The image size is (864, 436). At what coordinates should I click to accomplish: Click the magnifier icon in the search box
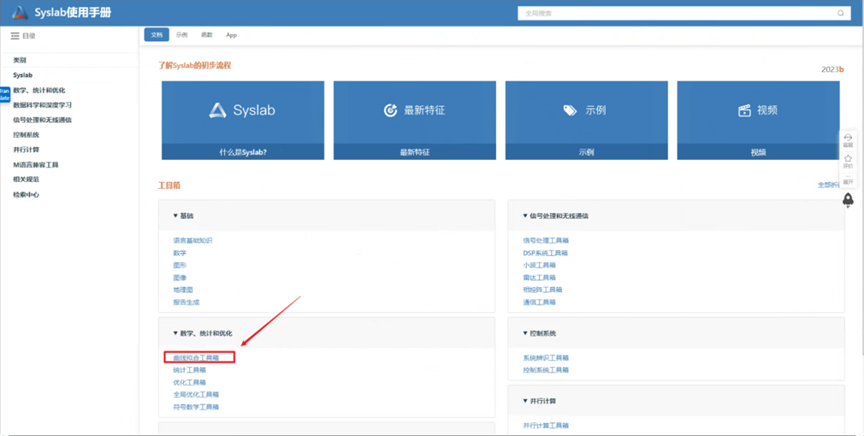pyautogui.click(x=840, y=13)
